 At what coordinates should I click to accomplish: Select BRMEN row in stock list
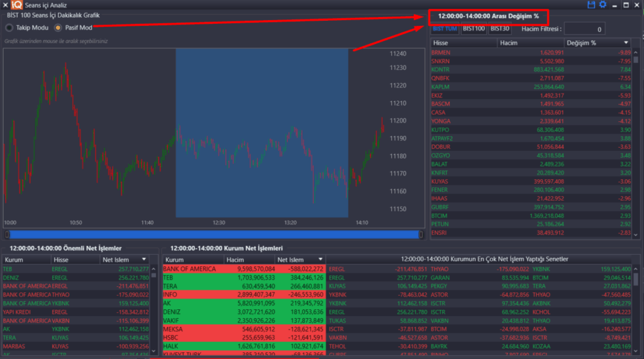click(531, 53)
